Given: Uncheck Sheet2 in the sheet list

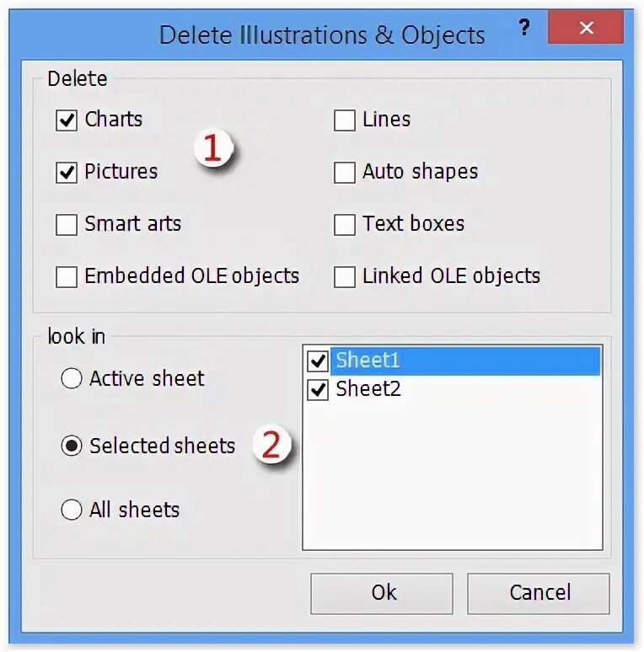Looking at the screenshot, I should click(318, 390).
